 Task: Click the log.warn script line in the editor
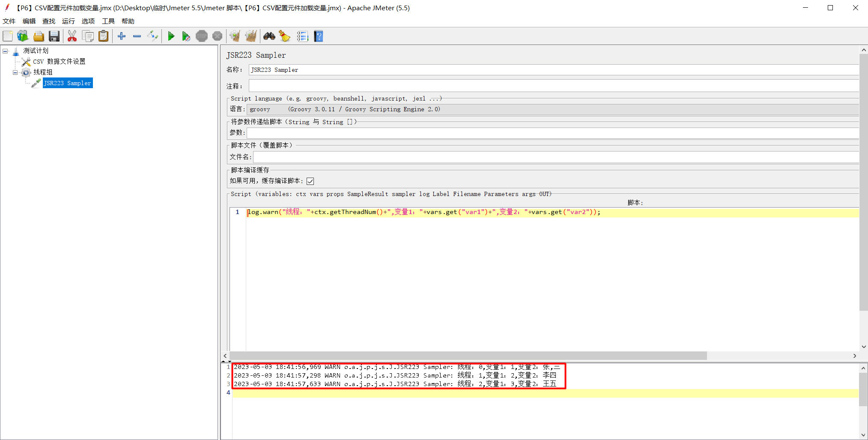[424, 212]
